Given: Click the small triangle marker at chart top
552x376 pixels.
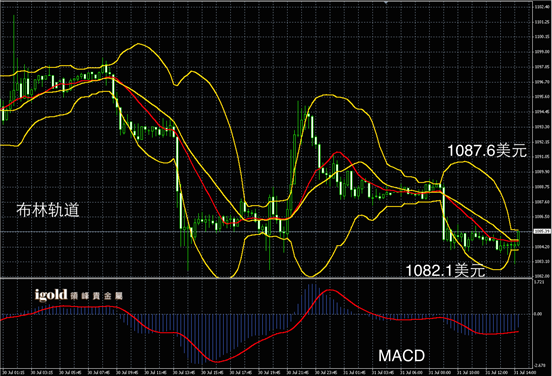Looking at the screenshot, I should tap(386, 2).
